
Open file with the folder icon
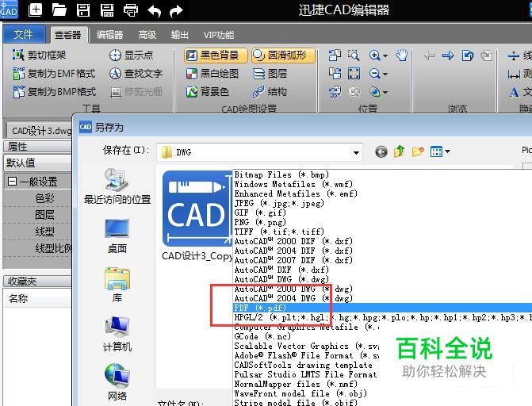pyautogui.click(x=59, y=10)
